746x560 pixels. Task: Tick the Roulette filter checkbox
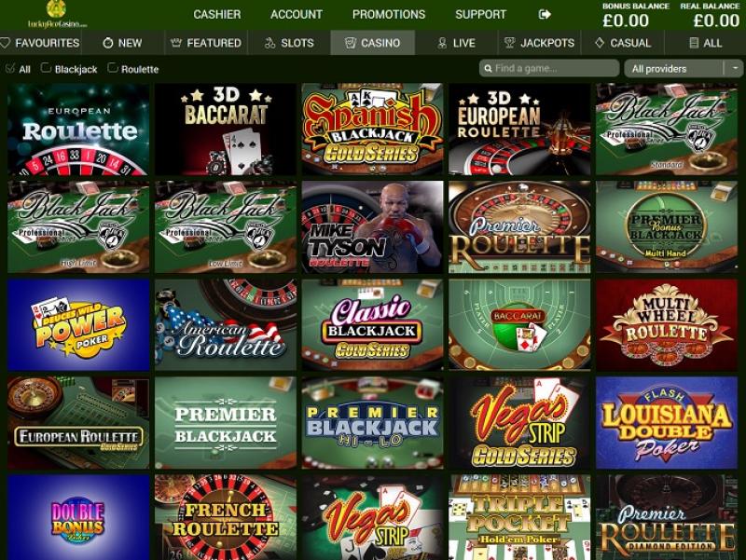tap(112, 68)
